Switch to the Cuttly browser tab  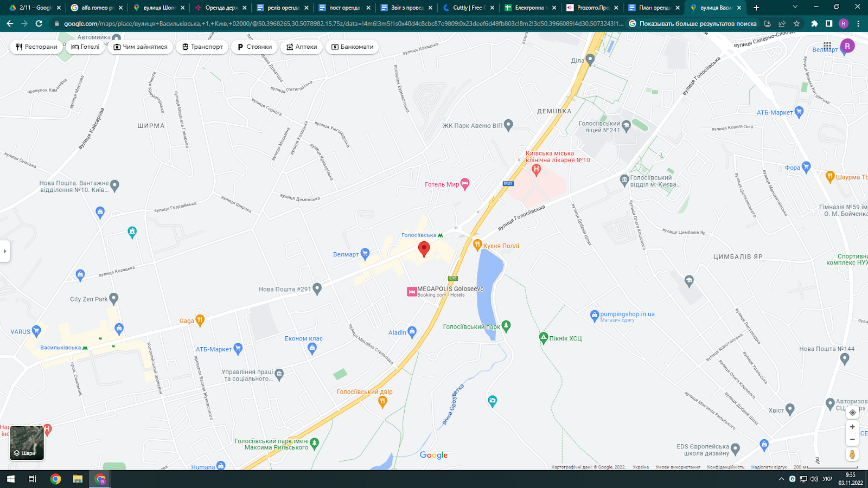click(x=469, y=8)
